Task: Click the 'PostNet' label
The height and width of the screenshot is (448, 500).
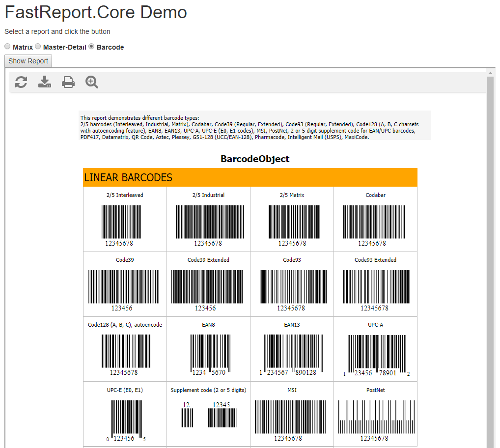Action: (x=376, y=390)
